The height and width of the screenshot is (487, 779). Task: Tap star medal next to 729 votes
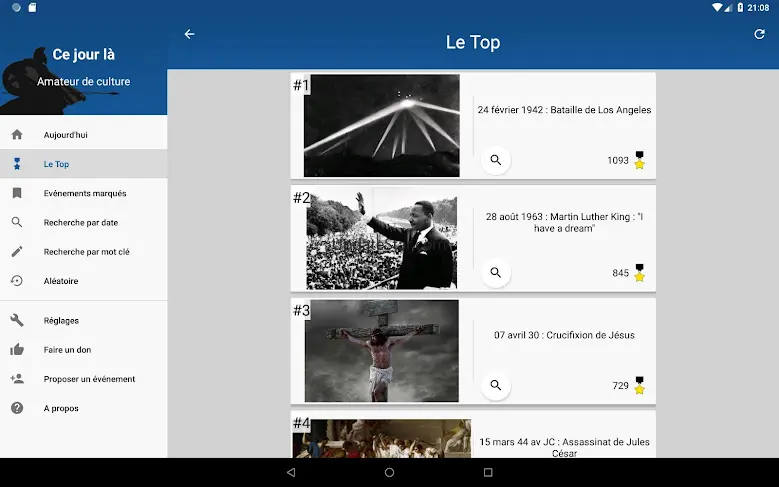coord(640,386)
